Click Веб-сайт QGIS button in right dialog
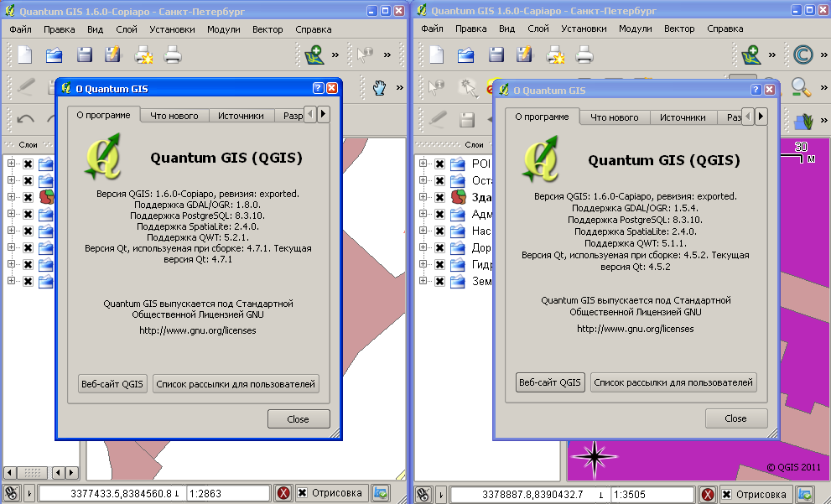This screenshot has width=831, height=504. click(x=550, y=382)
